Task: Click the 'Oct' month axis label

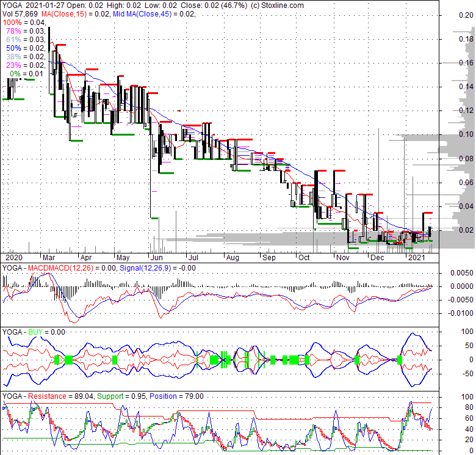Action: coord(304,258)
